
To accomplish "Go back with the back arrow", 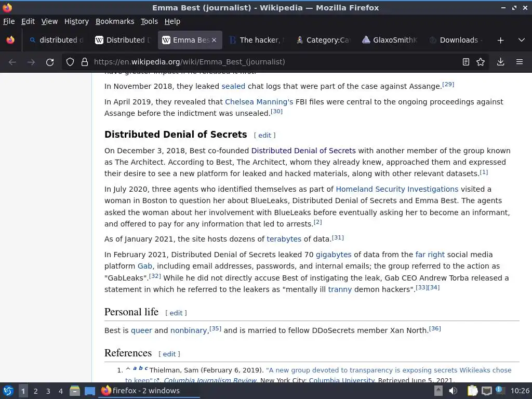I will point(12,62).
